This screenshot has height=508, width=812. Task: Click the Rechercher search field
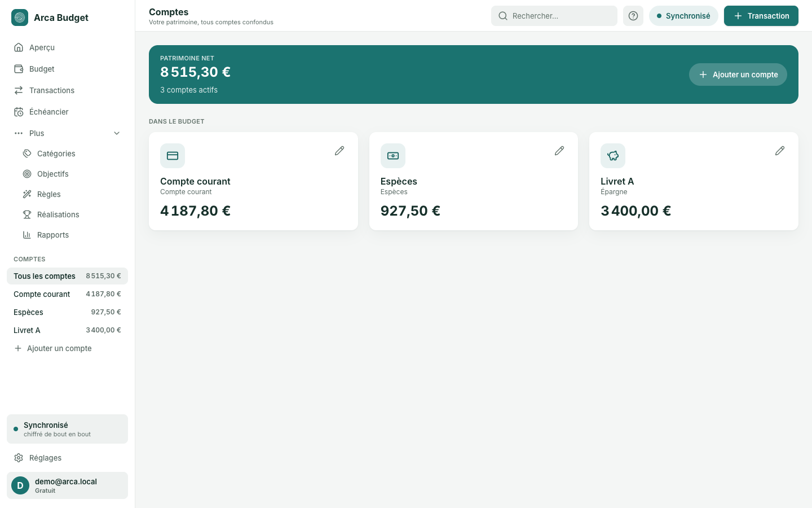[x=554, y=16]
